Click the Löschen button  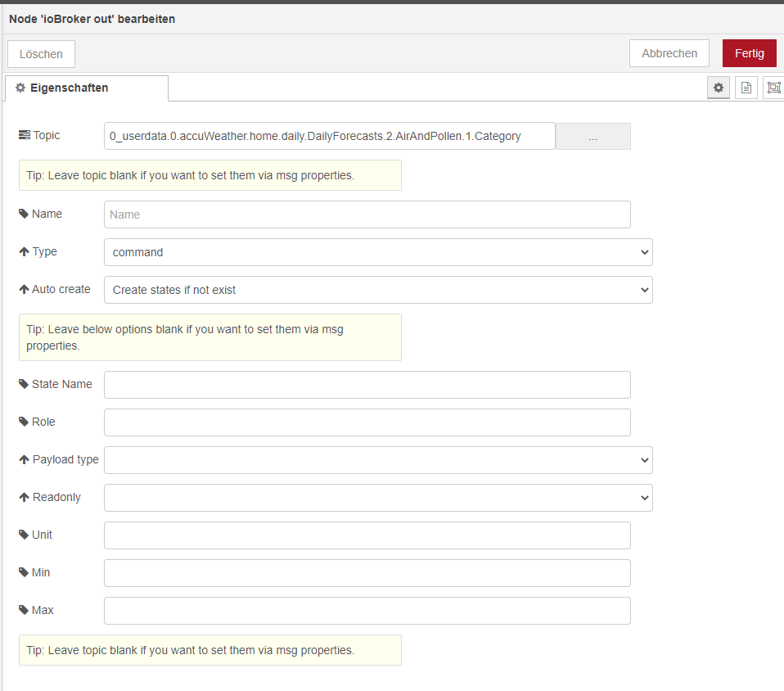(x=41, y=54)
